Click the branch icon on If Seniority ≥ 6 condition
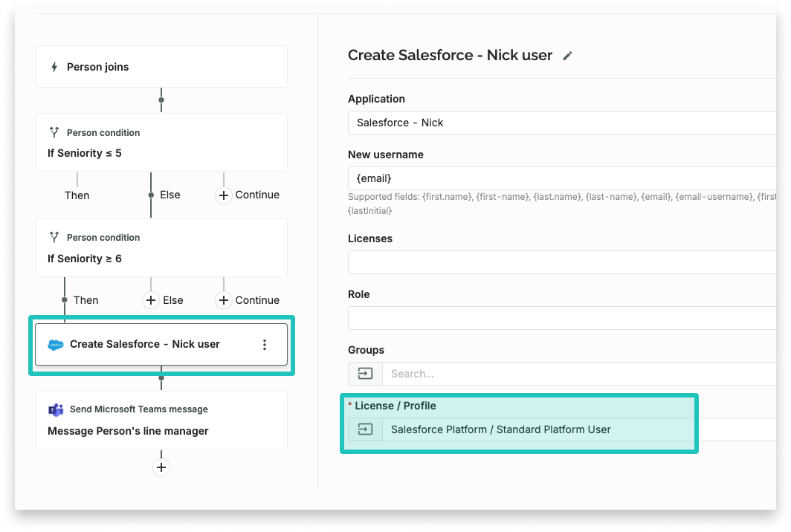The height and width of the screenshot is (532, 791). tap(54, 237)
